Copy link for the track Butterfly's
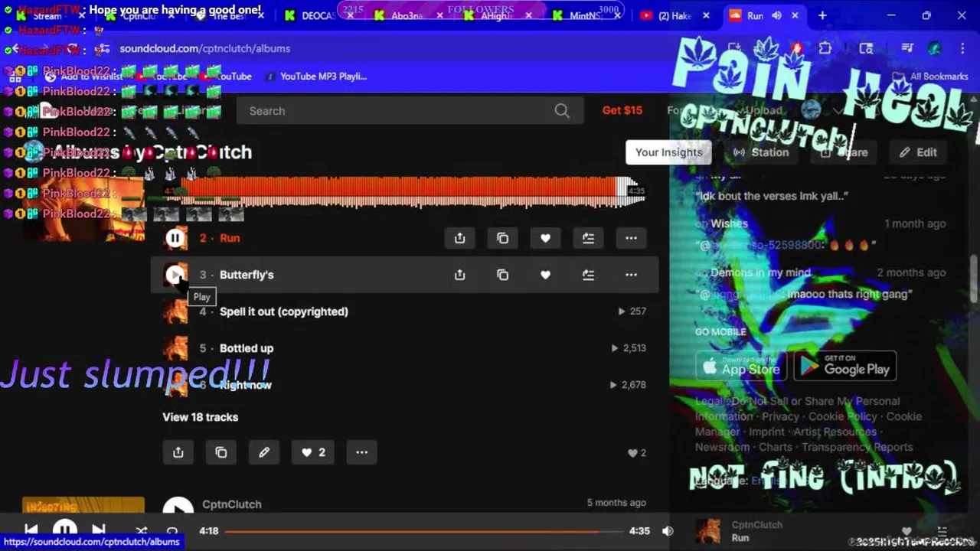The width and height of the screenshot is (980, 551). (x=502, y=275)
